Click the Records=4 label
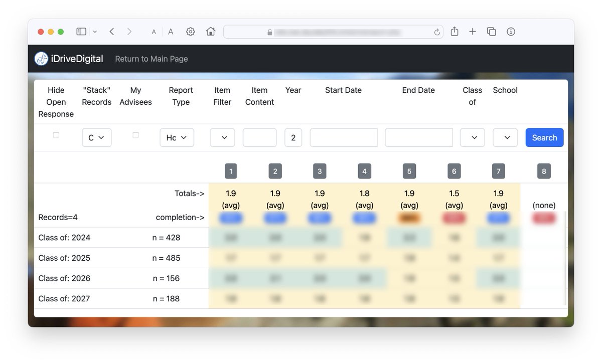Image resolution: width=602 pixels, height=364 pixels. click(x=58, y=218)
